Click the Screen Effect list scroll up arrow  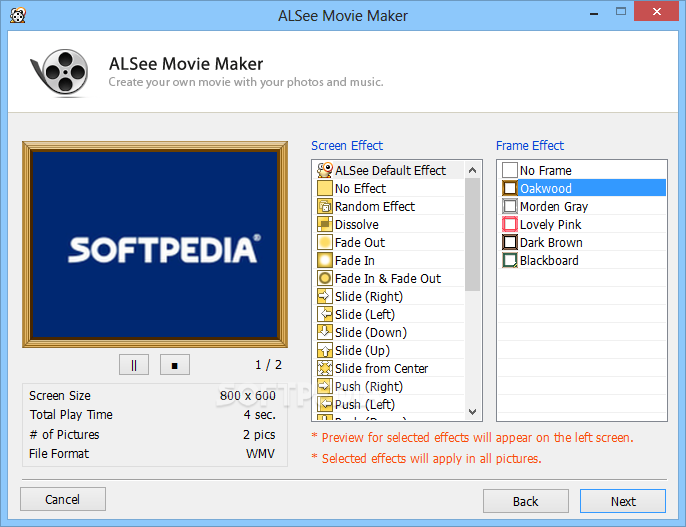[472, 170]
